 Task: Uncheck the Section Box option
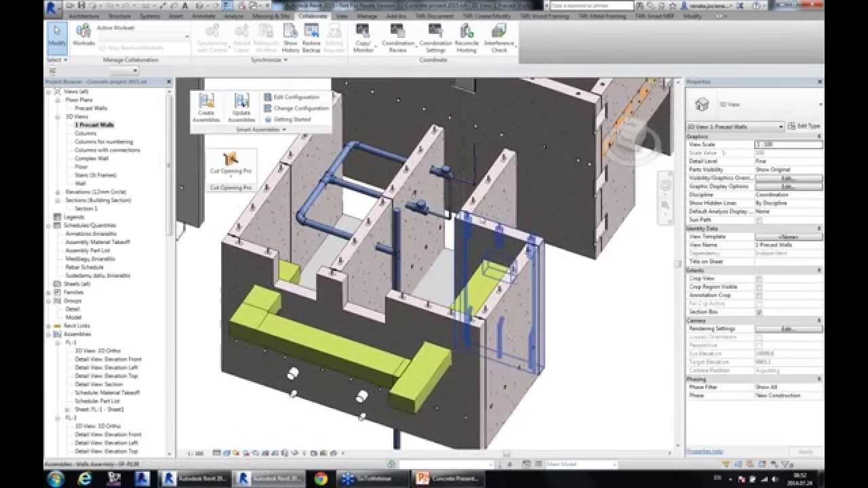pos(759,311)
